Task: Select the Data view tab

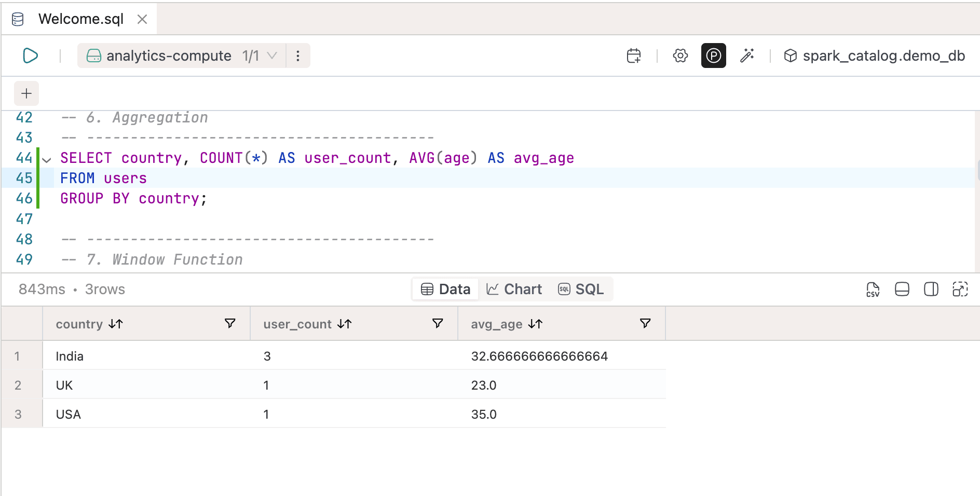Action: click(x=445, y=290)
